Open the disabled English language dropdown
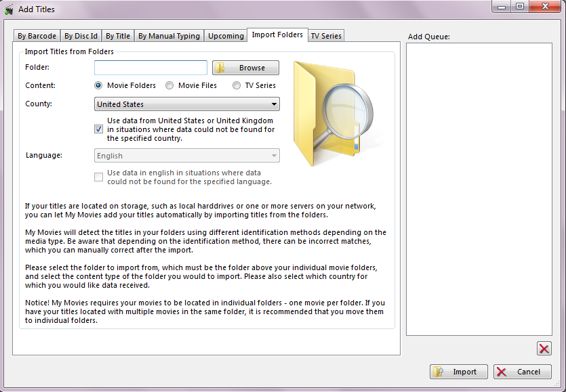This screenshot has height=392, width=566. [186, 156]
